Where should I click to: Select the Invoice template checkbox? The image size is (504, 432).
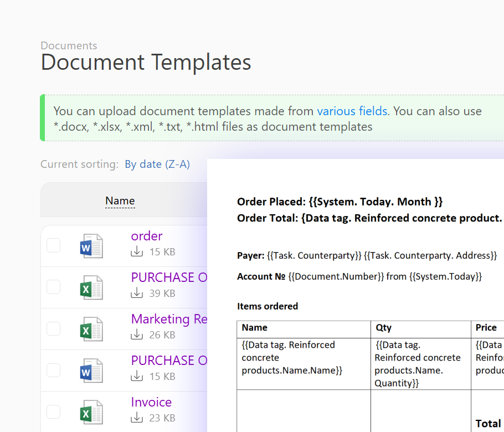(53, 412)
